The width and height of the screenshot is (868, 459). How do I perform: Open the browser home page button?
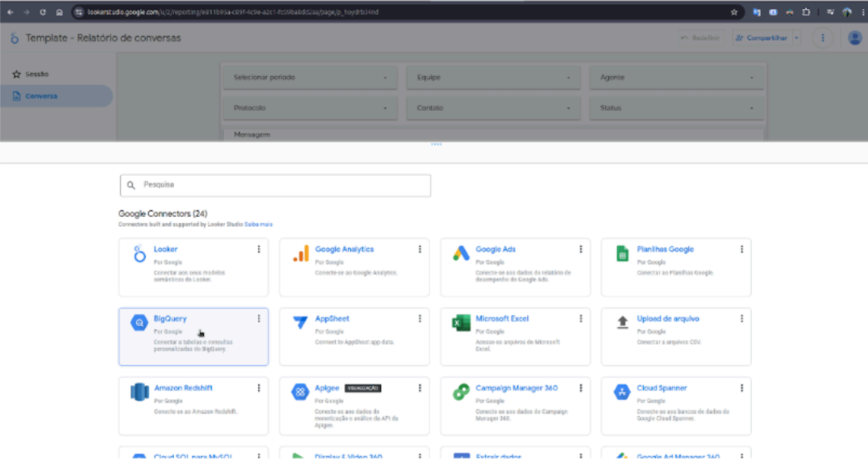click(x=59, y=12)
